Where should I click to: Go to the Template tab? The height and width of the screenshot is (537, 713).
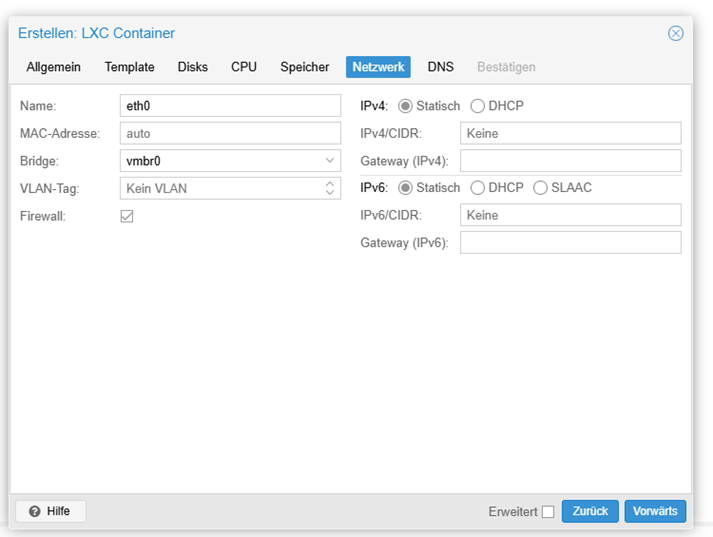(129, 67)
